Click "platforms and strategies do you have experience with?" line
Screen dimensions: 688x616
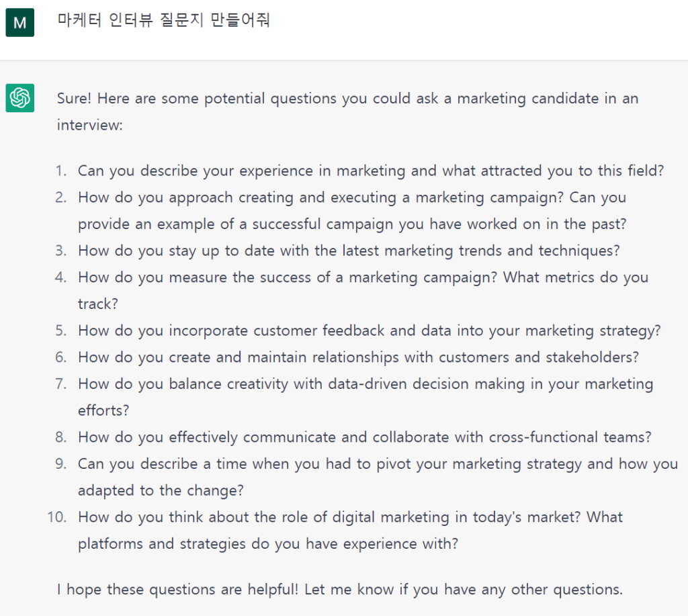click(268, 543)
